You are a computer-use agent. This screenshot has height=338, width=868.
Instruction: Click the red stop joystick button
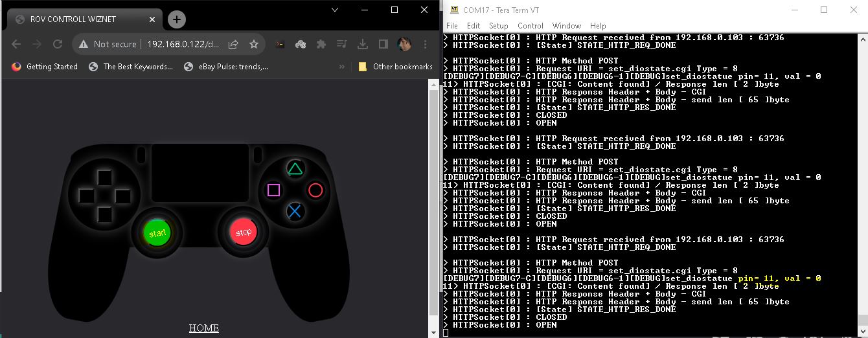[x=244, y=232]
